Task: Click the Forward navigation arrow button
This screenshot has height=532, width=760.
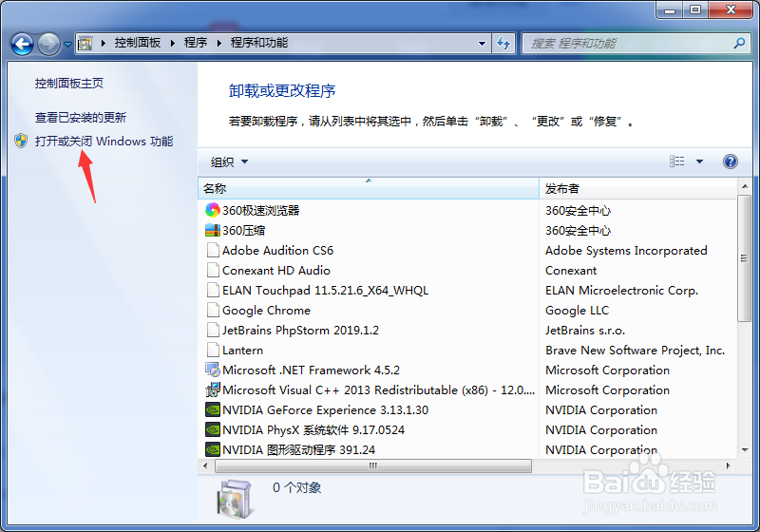Action: pyautogui.click(x=48, y=44)
